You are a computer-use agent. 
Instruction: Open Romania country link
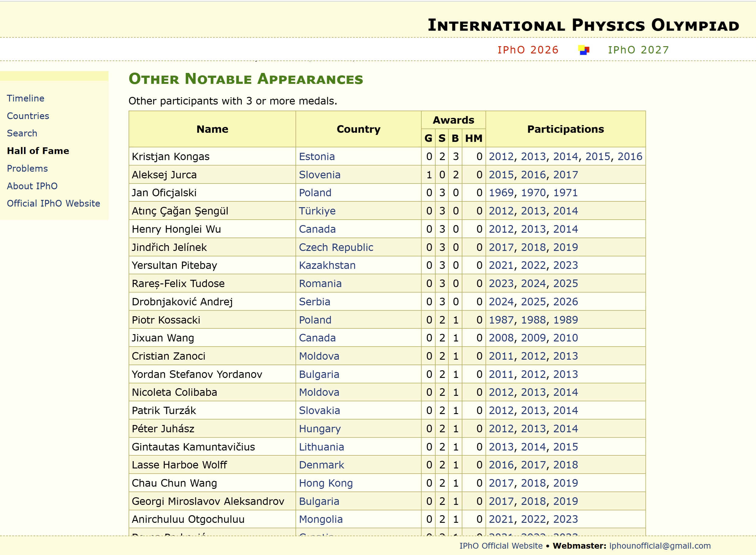tap(320, 283)
